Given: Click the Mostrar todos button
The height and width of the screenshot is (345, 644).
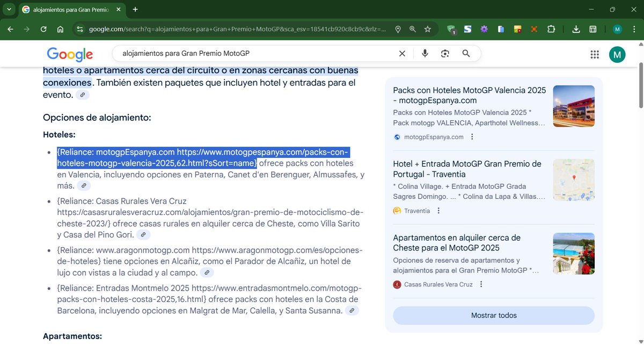Looking at the screenshot, I should 494,315.
